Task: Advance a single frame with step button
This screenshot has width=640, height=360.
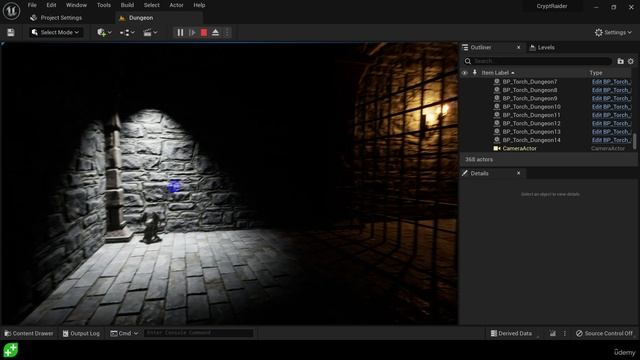Action: pyautogui.click(x=192, y=33)
